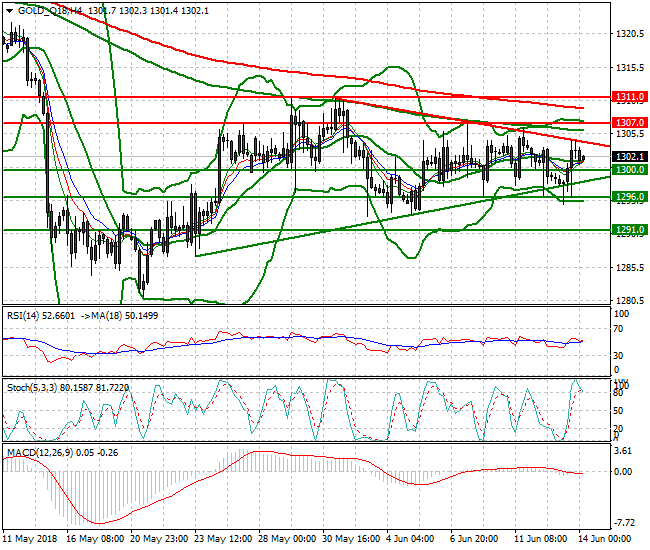Select the green 1291.0 price label
650x550 pixels.
tap(630, 230)
